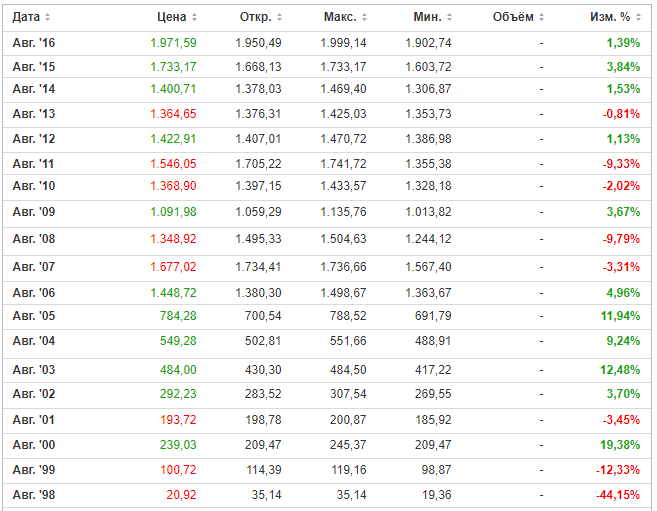Click the red price 1.546,05
The image size is (657, 511).
coord(173,164)
